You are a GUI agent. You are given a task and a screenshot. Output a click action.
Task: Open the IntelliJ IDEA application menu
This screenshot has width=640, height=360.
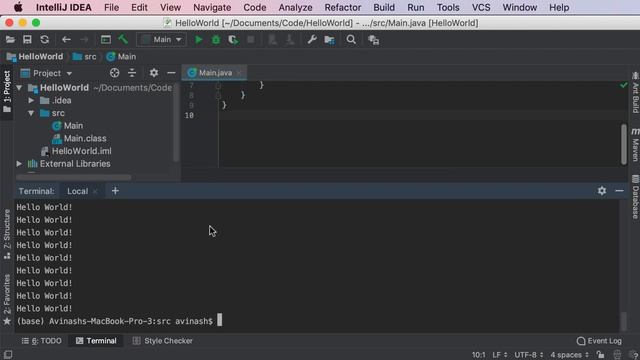[x=64, y=7]
